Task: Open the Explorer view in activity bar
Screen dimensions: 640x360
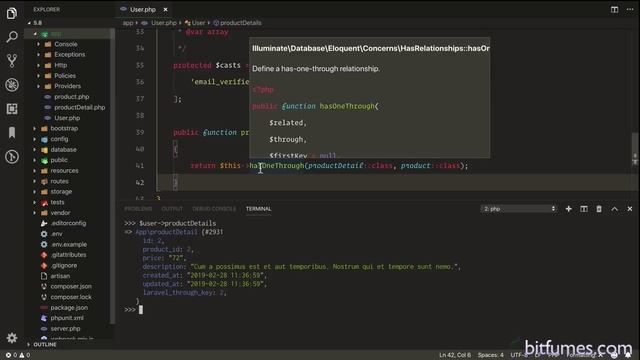Action: [12, 13]
